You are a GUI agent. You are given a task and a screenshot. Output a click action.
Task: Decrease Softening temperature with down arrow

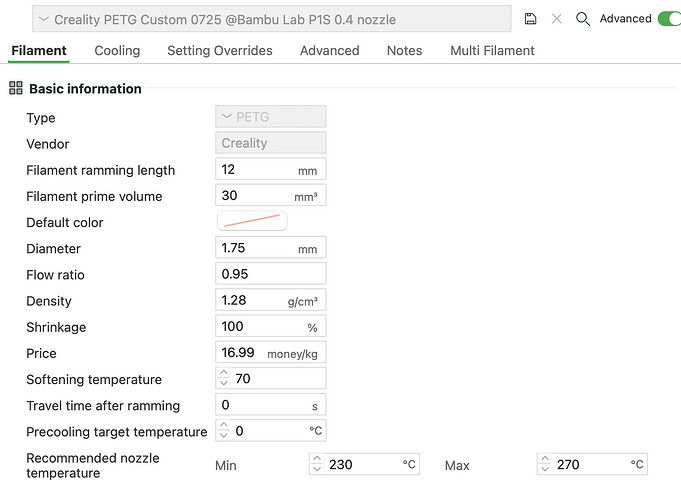(x=223, y=383)
